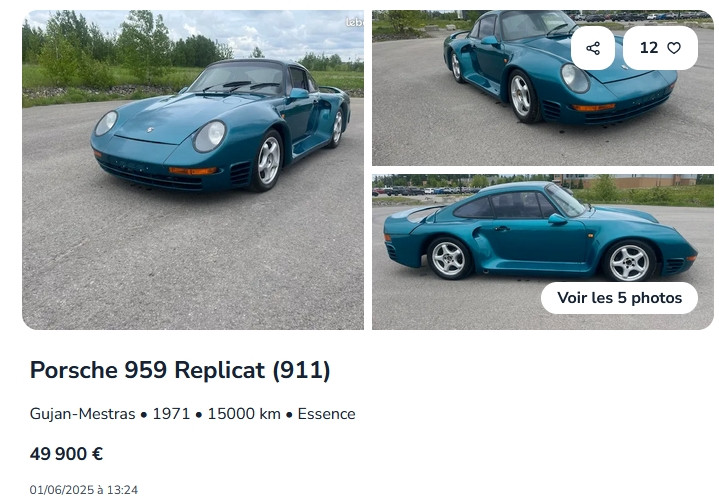Click the 49 900 € price

click(66, 454)
